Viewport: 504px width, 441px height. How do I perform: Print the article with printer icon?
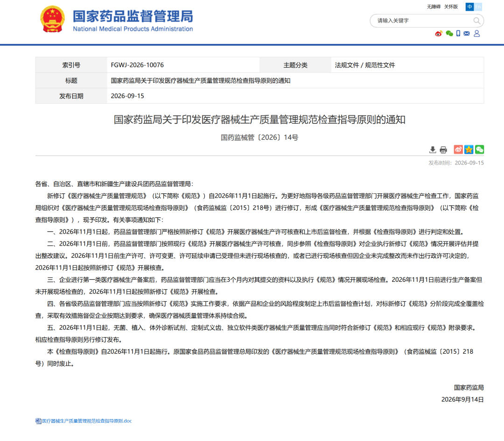pyautogui.click(x=443, y=149)
